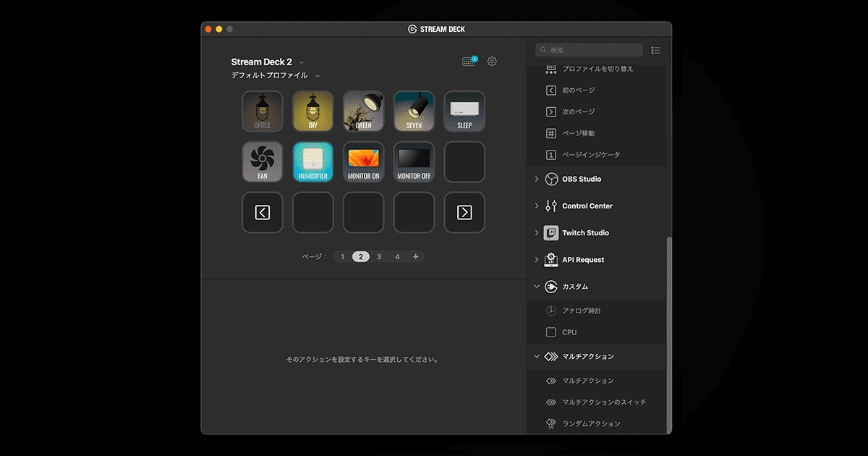Collapse the カスタム category

coord(537,287)
